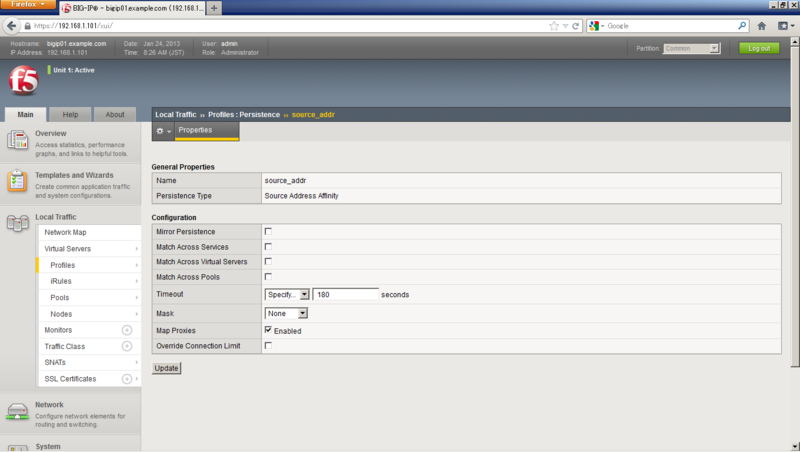This screenshot has height=452, width=800.
Task: Add a new Traffic Class via plus icon
Action: point(127,346)
